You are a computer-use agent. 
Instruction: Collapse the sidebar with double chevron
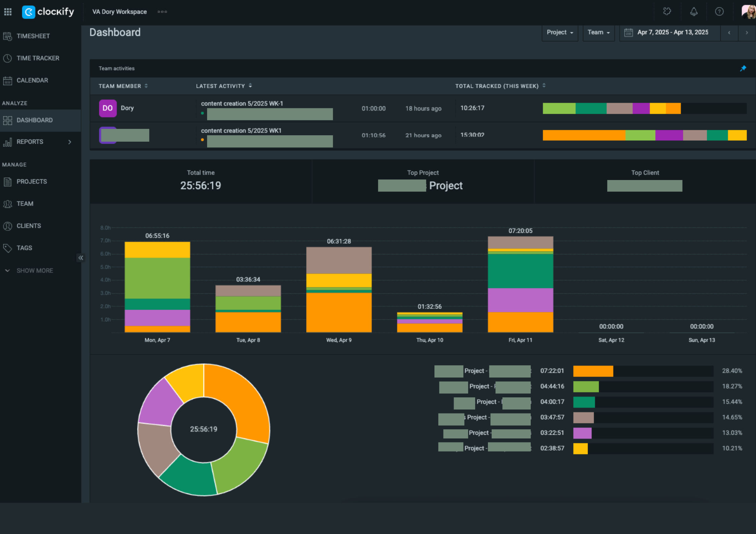pos(81,258)
